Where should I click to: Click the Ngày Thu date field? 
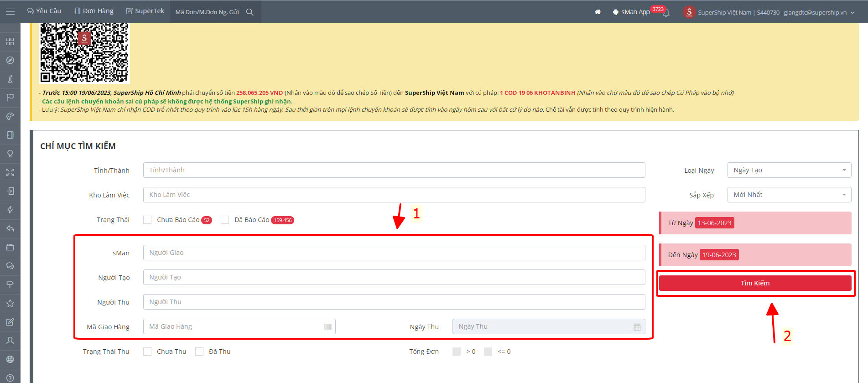(x=549, y=326)
